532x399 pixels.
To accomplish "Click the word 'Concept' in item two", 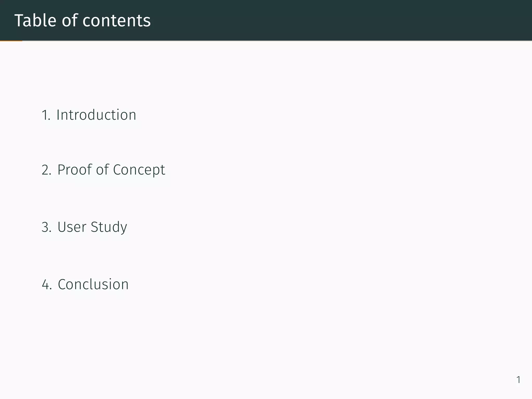I will (x=139, y=170).
